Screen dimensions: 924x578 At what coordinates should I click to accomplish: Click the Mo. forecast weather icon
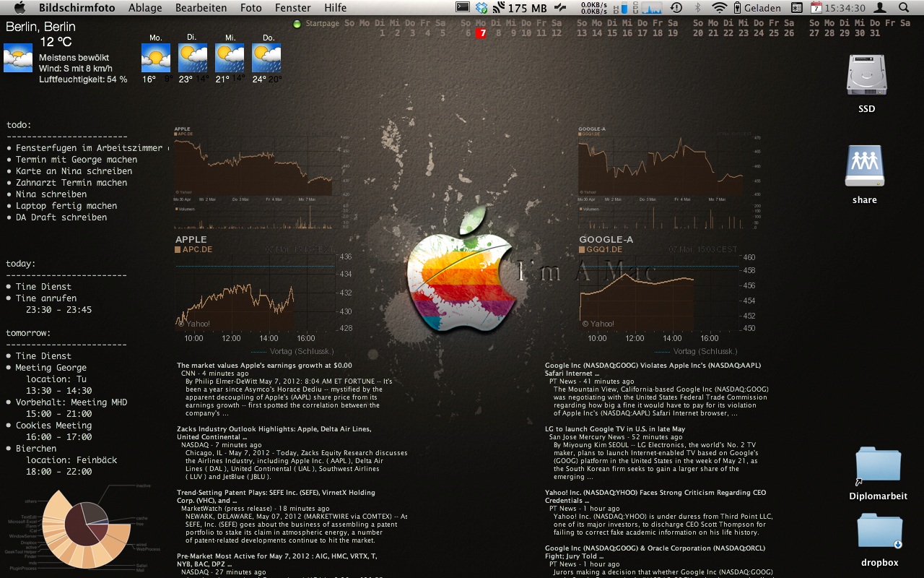coord(156,58)
